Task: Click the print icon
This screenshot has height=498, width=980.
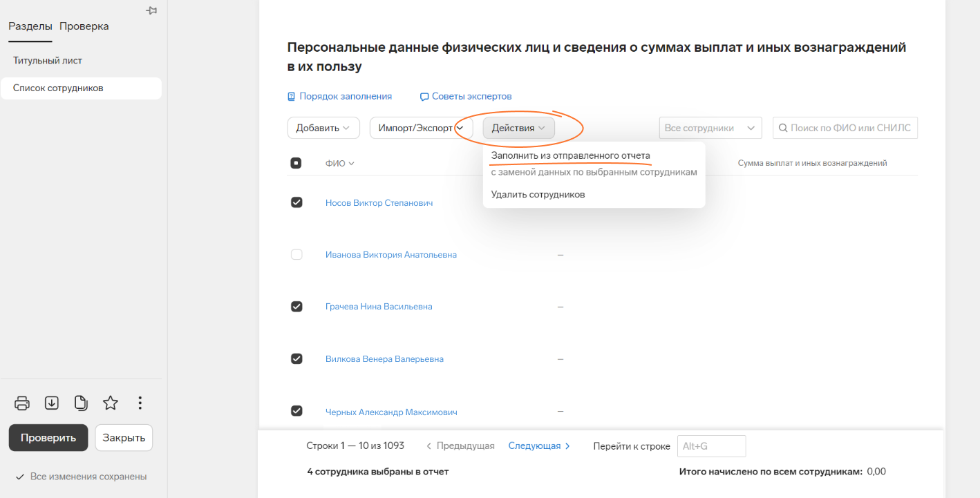Action: (x=22, y=403)
